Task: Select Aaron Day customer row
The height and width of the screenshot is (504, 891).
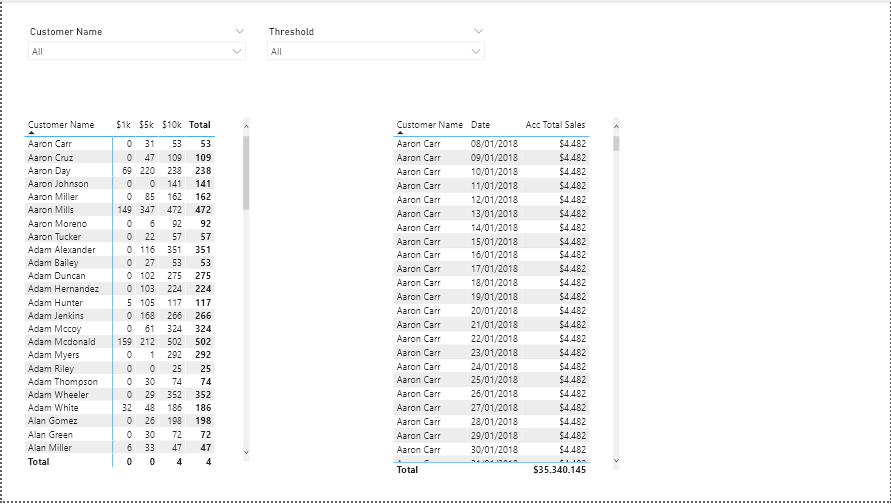Action: click(119, 170)
